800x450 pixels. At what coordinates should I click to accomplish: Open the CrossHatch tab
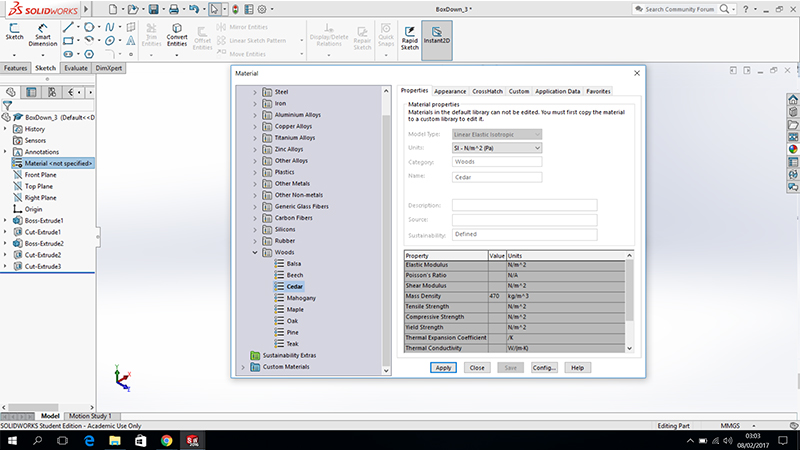point(487,91)
